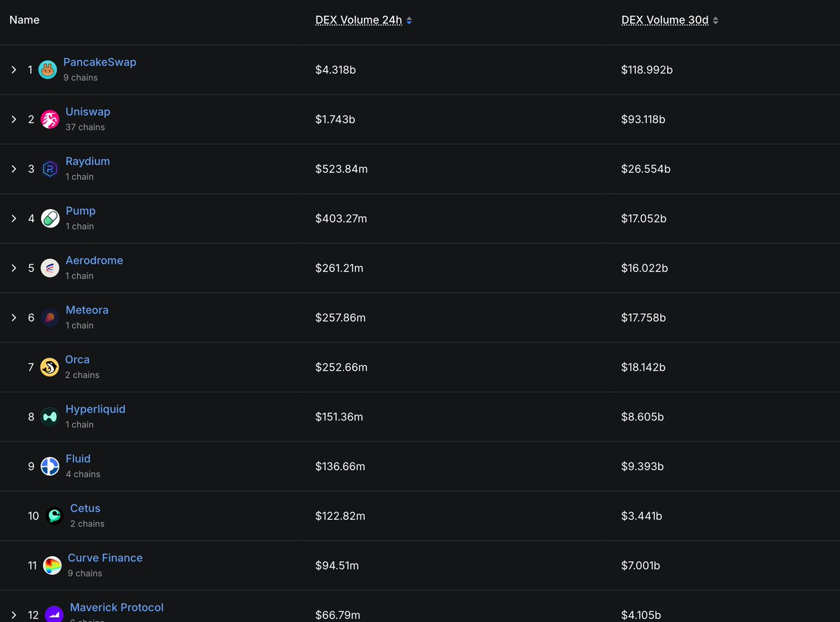Click the $118.992b 30d volume cell
Screen dimensions: 840x622
tap(647, 70)
